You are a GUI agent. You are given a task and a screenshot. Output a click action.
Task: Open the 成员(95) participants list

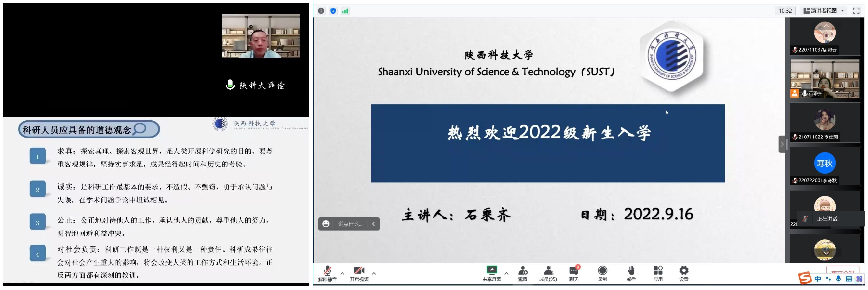point(548,273)
